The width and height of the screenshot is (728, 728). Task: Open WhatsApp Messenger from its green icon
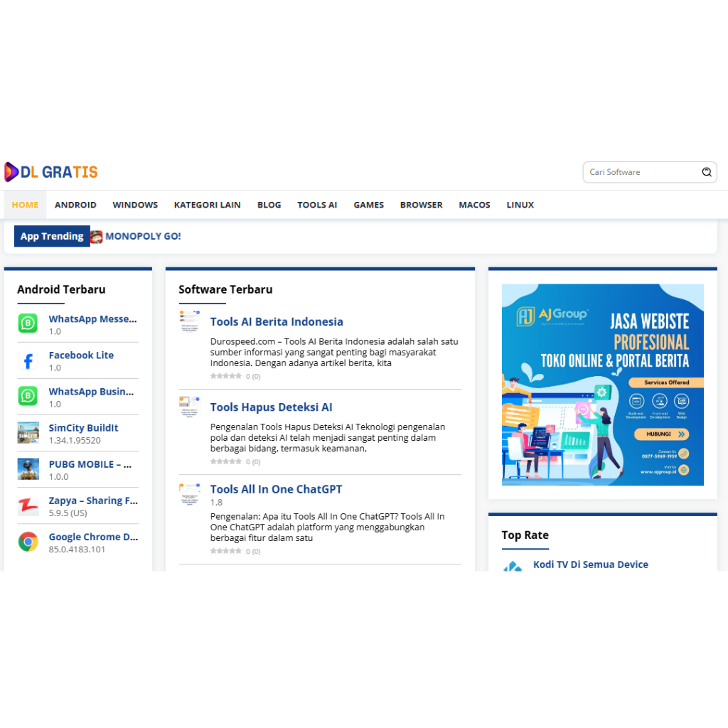pyautogui.click(x=28, y=323)
